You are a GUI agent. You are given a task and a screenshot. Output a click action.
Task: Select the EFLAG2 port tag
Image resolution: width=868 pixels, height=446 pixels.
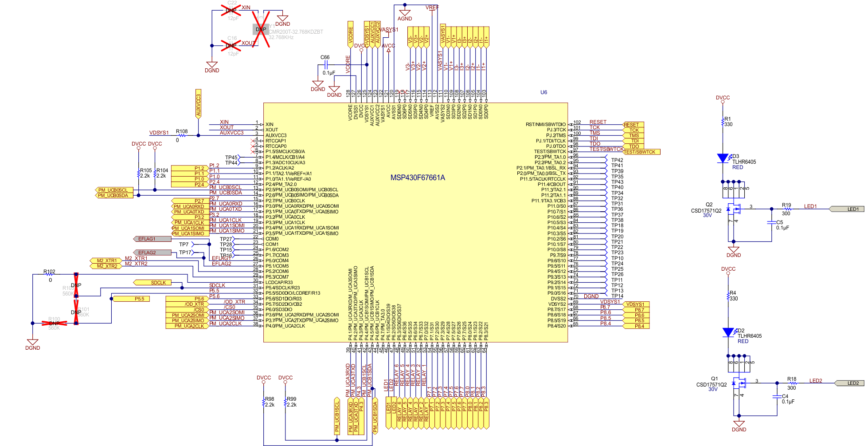point(152,253)
